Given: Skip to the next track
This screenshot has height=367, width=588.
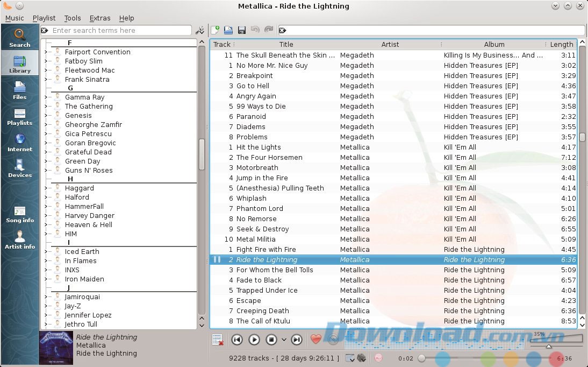Looking at the screenshot, I should coord(296,340).
